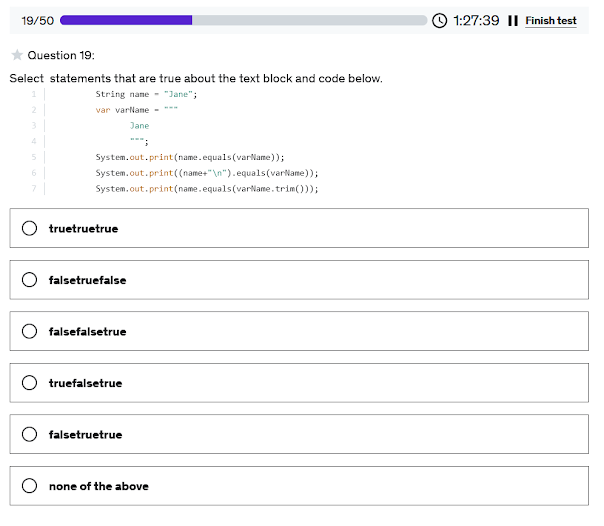The width and height of the screenshot is (604, 526).
Task: Select the truetruetrue radio option
Action: 29,228
